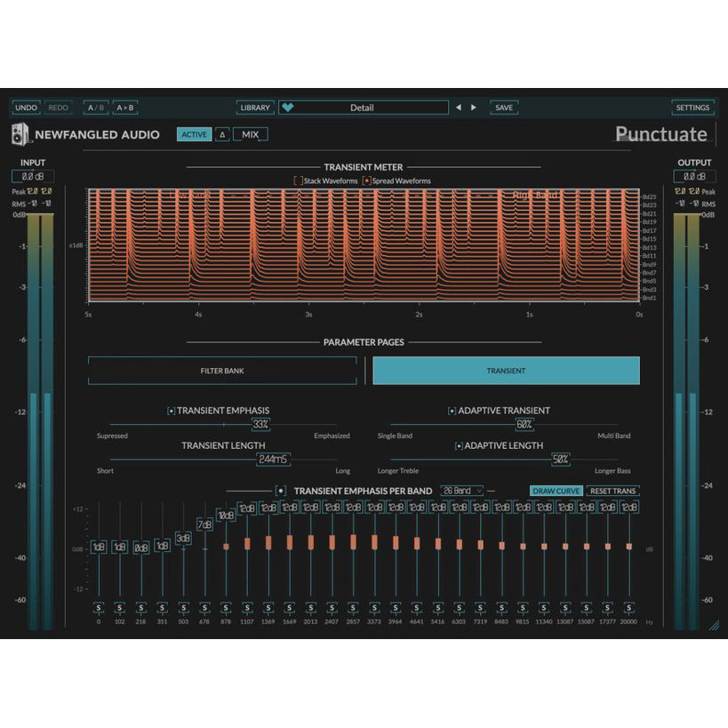Screen dimensions: 728x728
Task: Solo the 2013 Hz band
Action: point(310,608)
